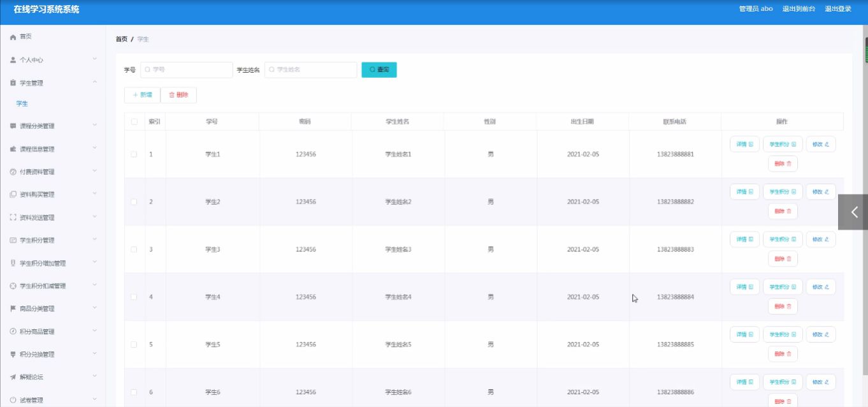Focus the 学号 search field
This screenshot has width=868, height=407.
click(186, 70)
